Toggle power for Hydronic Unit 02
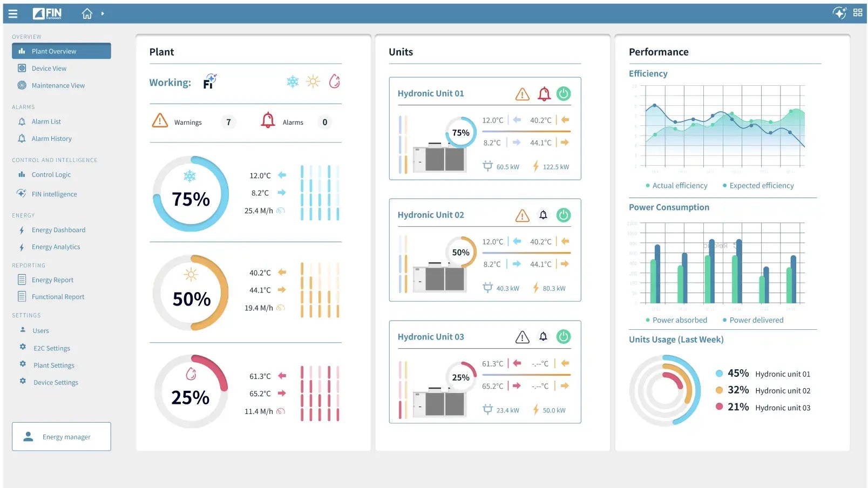The width and height of the screenshot is (868, 488). click(564, 215)
